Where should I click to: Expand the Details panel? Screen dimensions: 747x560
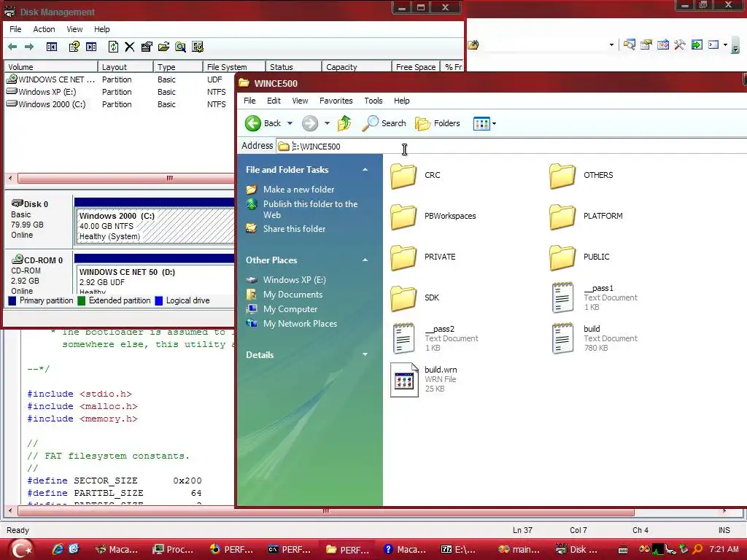coord(365,354)
